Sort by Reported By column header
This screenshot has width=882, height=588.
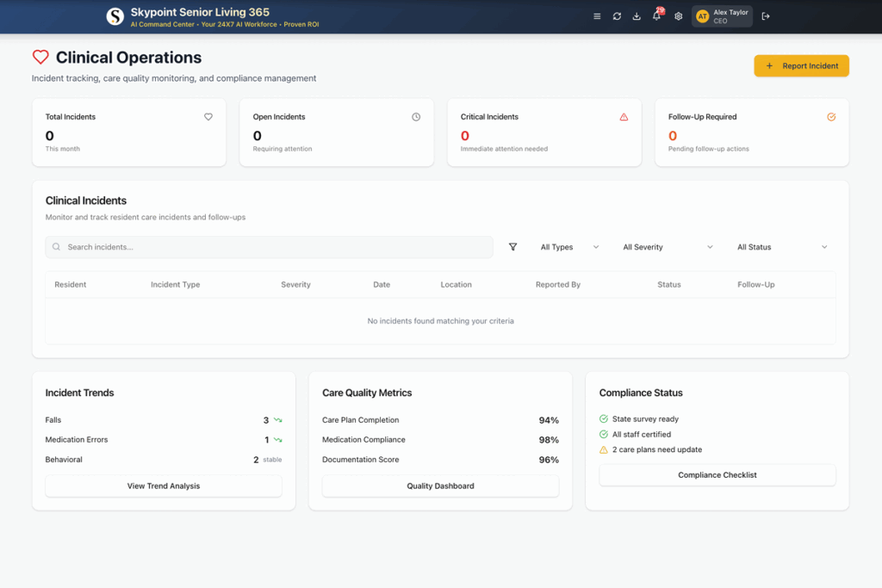click(558, 284)
